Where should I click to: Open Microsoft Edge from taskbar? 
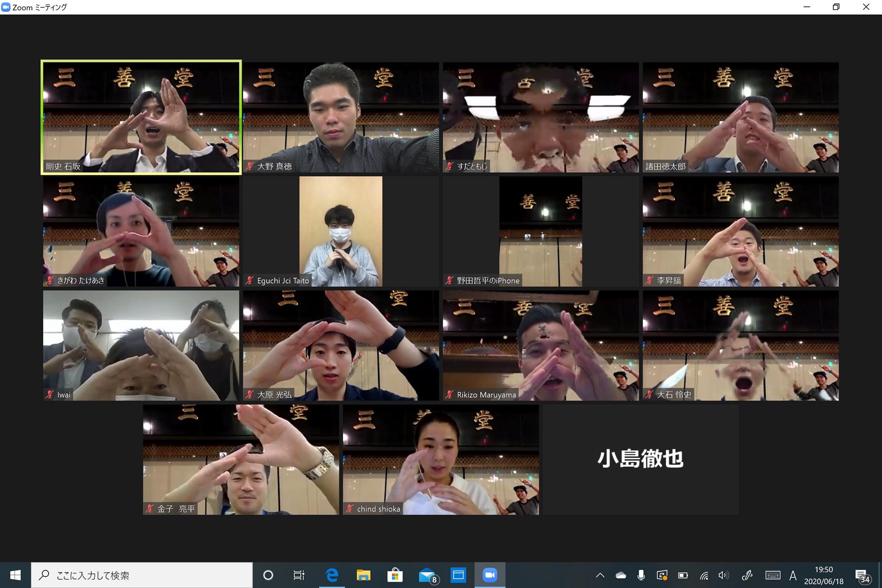point(332,575)
